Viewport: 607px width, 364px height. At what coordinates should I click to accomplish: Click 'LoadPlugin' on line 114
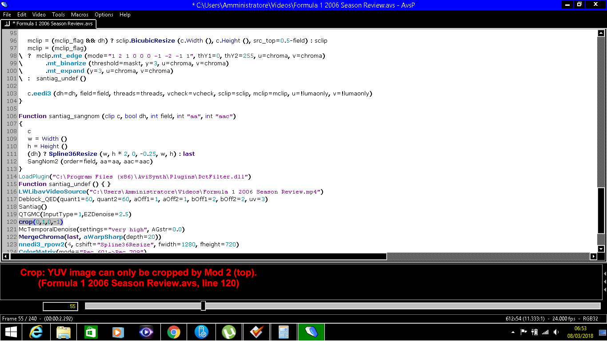34,177
